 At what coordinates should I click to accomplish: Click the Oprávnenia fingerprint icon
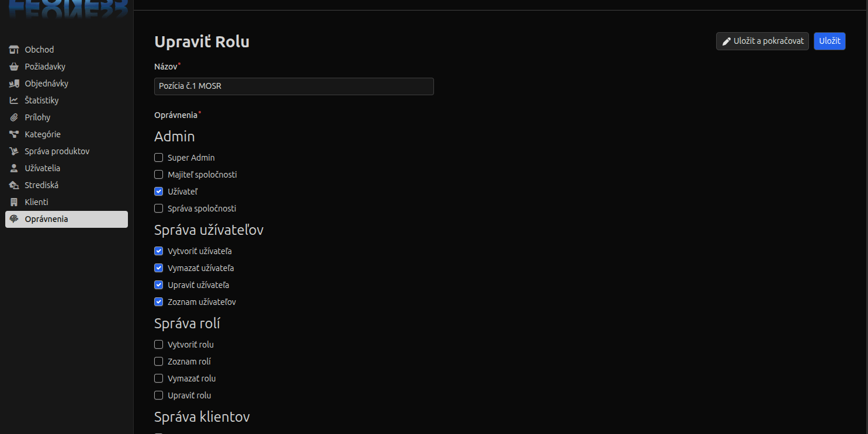[x=14, y=219]
